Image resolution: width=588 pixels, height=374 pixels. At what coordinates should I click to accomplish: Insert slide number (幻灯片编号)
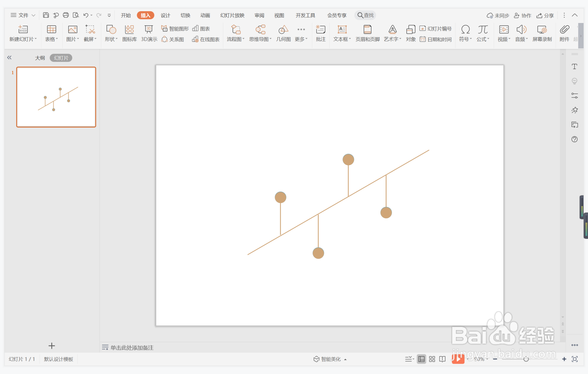[436, 29]
